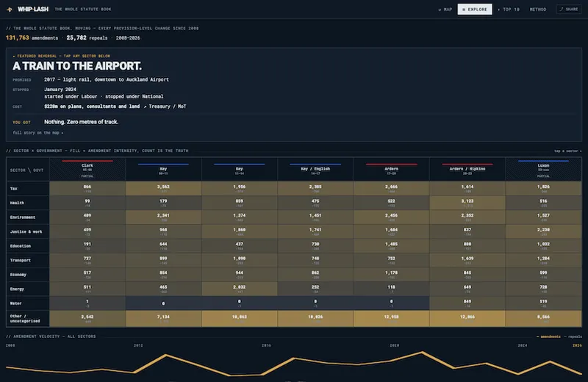Open the Education sector row
The image size is (588, 382).
(294, 246)
